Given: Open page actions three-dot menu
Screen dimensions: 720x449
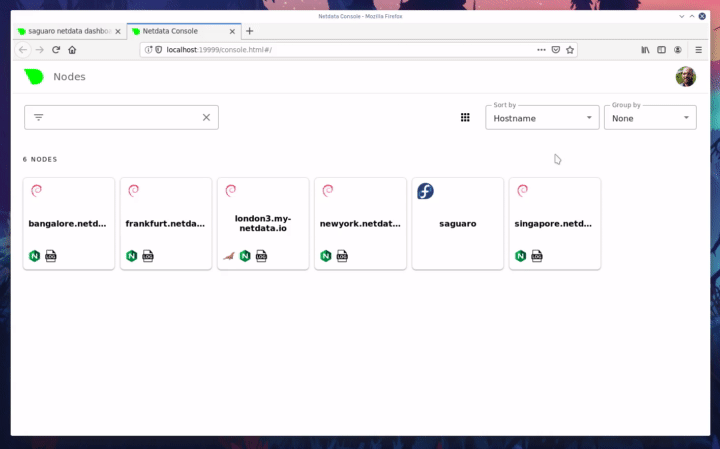Looking at the screenshot, I should point(541,50).
